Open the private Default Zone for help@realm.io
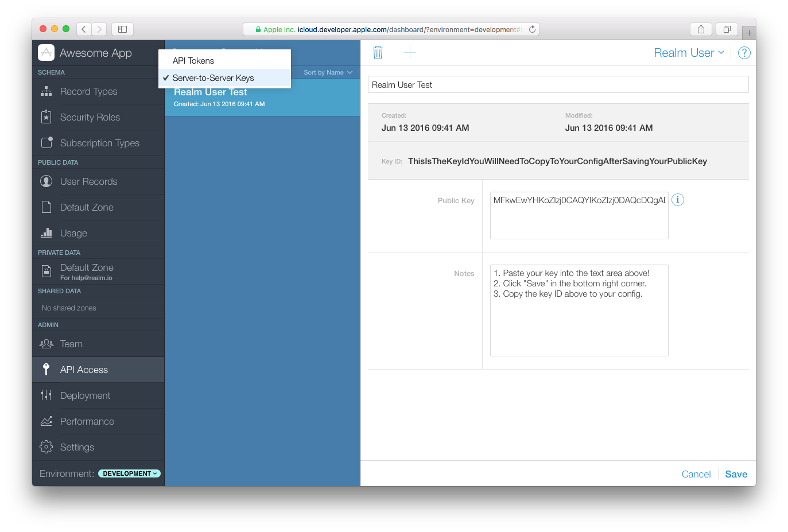Viewport: 788px width, 532px height. pos(98,271)
